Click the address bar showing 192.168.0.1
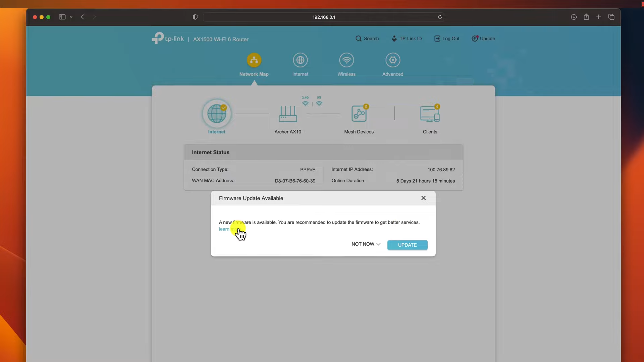Screen dimensions: 644x362 323,17
